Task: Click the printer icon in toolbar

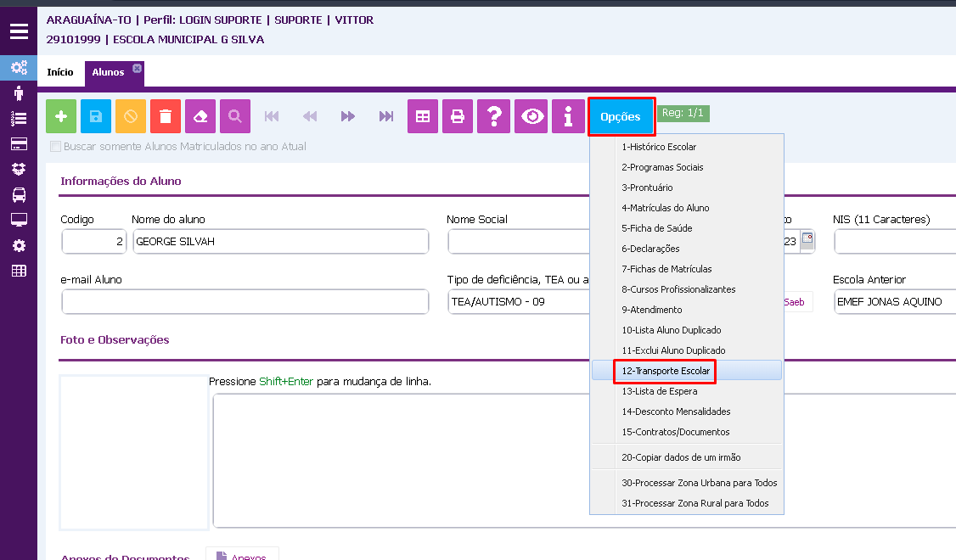Action: tap(458, 116)
